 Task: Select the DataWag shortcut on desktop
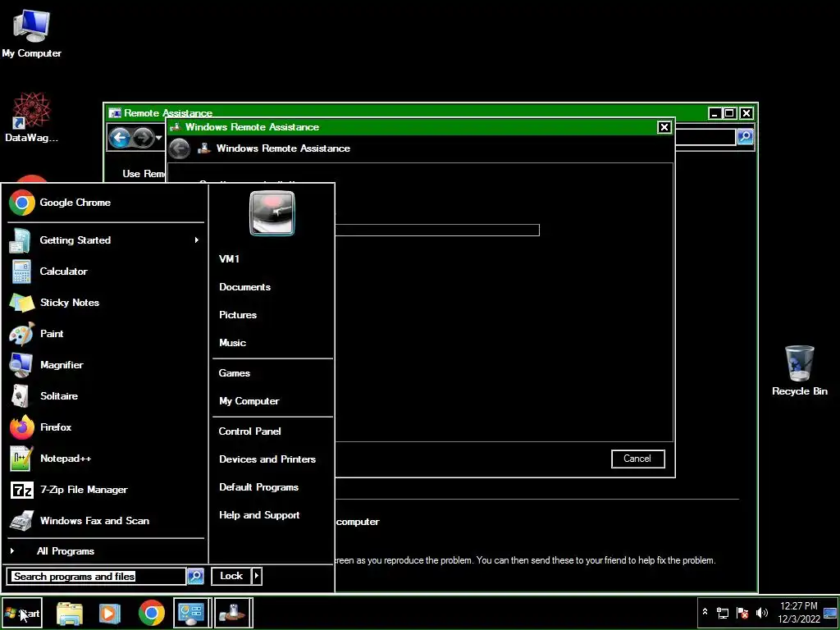click(32, 116)
